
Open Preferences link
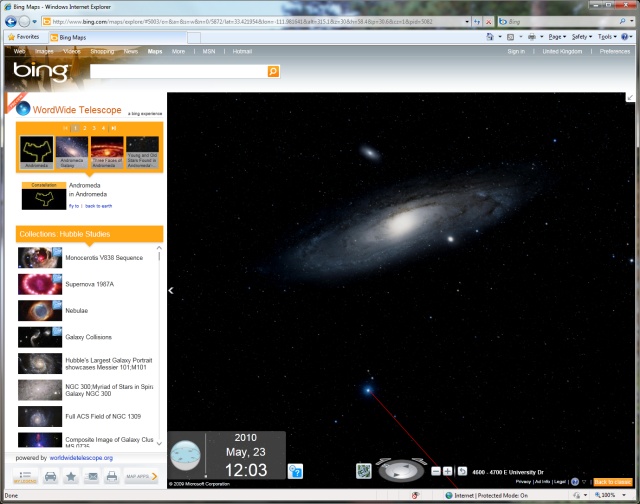click(x=615, y=51)
